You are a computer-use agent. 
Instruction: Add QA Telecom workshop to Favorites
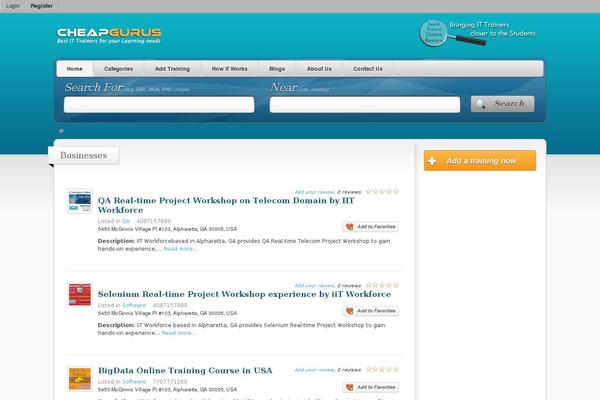pos(370,227)
